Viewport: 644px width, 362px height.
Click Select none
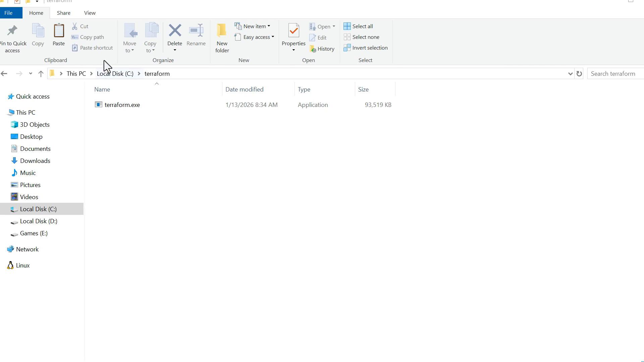(362, 37)
